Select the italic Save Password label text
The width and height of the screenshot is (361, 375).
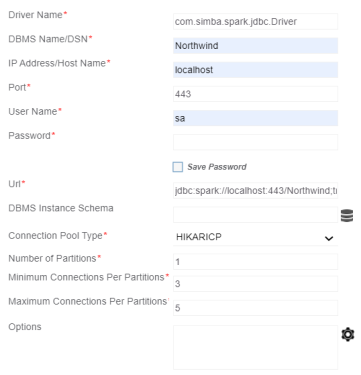[217, 167]
